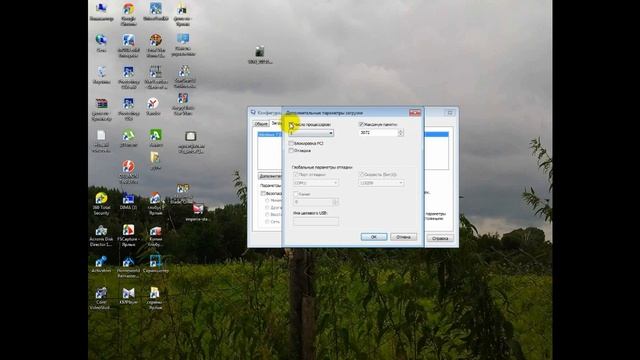
Task: Confirm the dialog with OK
Action: tap(374, 237)
